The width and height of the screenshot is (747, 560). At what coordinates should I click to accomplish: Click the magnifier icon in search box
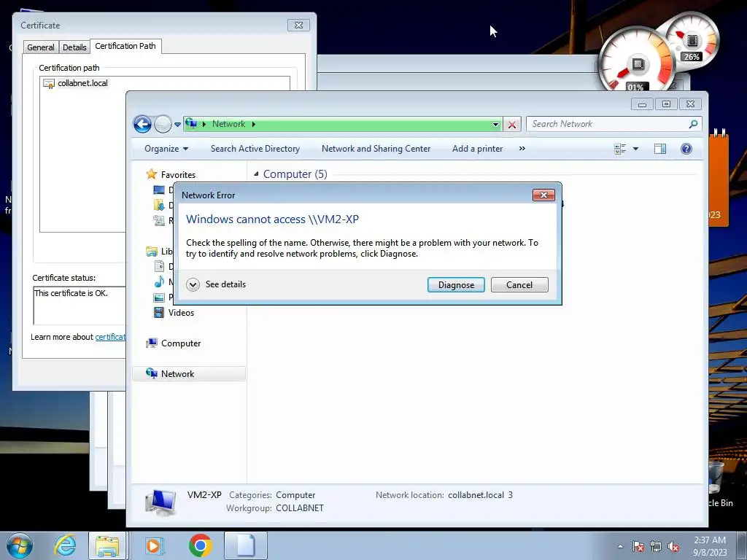click(693, 124)
